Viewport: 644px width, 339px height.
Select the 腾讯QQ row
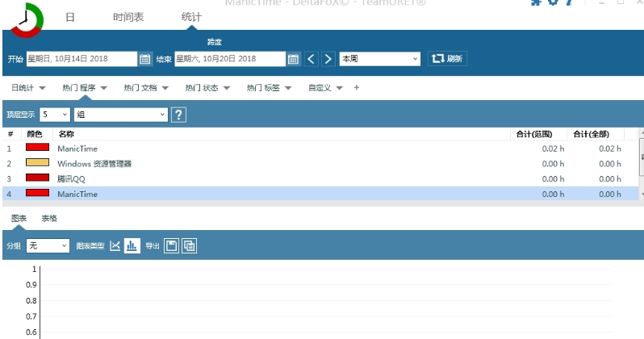(x=320, y=178)
